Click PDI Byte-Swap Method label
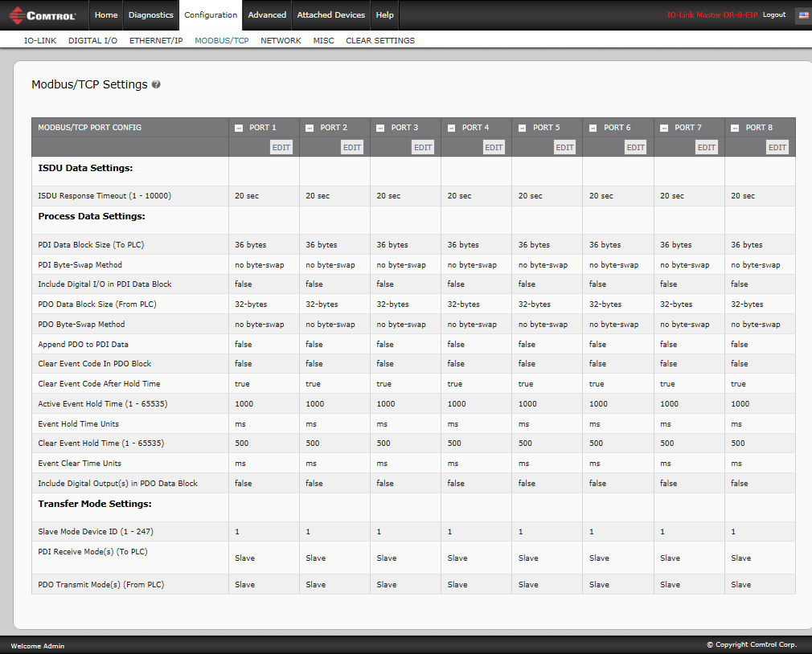 click(x=80, y=264)
